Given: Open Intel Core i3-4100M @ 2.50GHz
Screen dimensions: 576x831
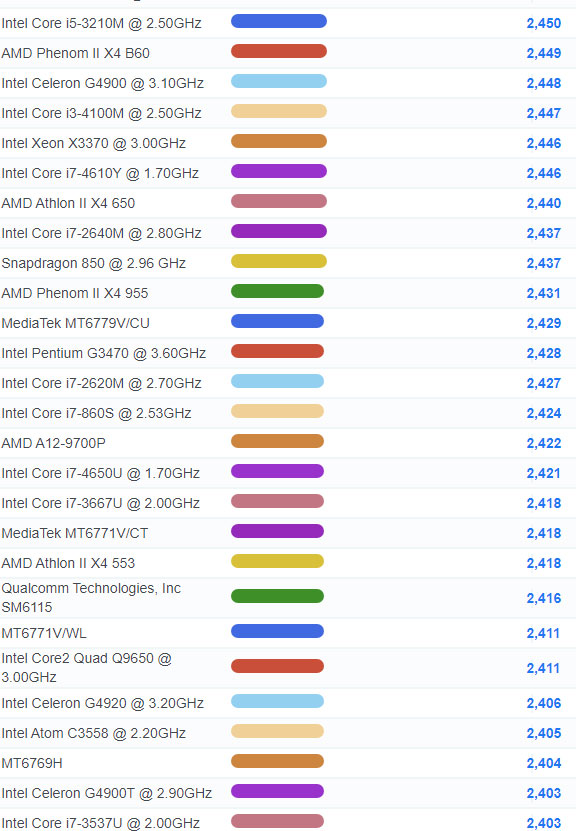Looking at the screenshot, I should [x=101, y=113].
